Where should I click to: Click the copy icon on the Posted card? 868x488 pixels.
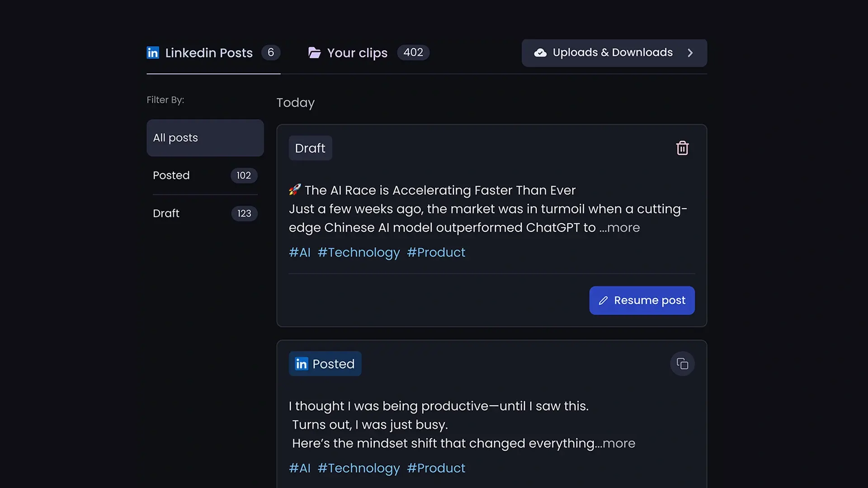tap(682, 364)
